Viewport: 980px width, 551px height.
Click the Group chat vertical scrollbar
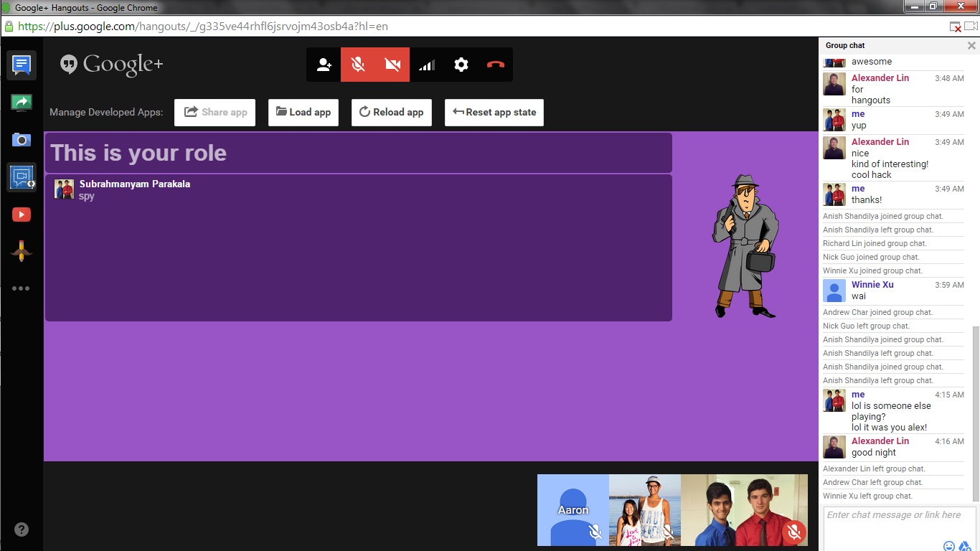coord(975,414)
